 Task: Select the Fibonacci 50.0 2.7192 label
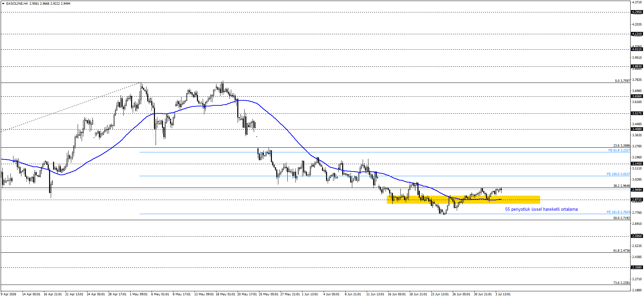(x=622, y=218)
